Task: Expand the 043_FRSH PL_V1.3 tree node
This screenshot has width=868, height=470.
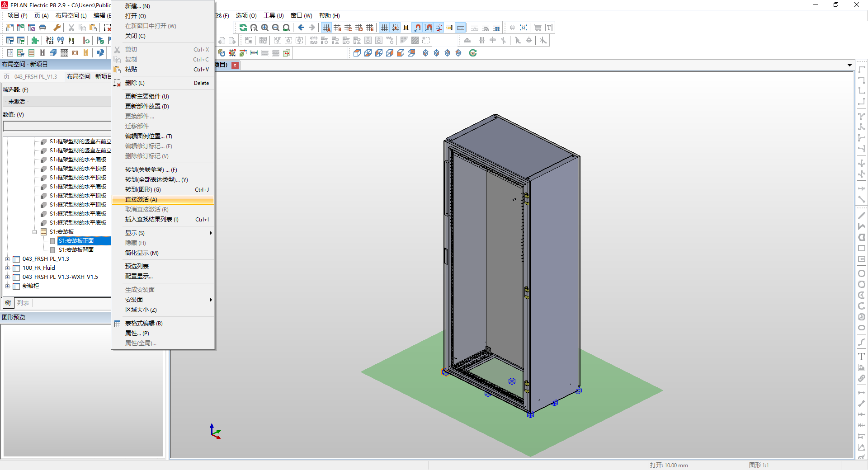Action: (7, 259)
